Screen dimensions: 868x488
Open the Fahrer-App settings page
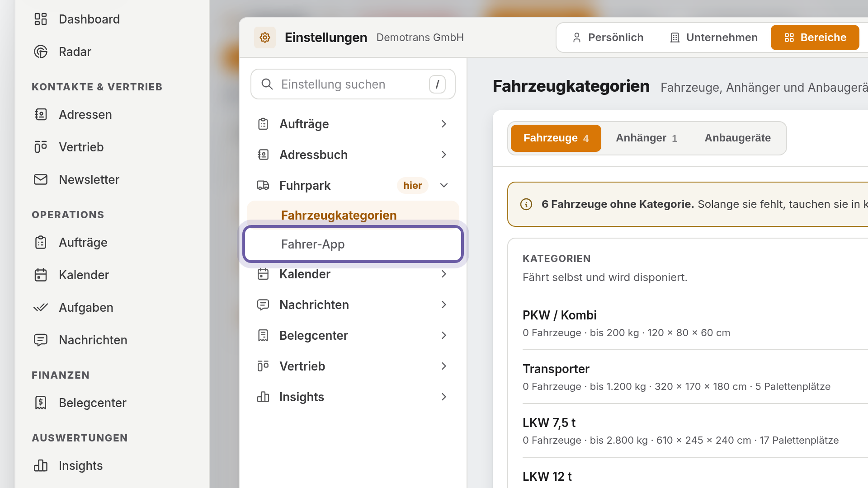(x=353, y=244)
